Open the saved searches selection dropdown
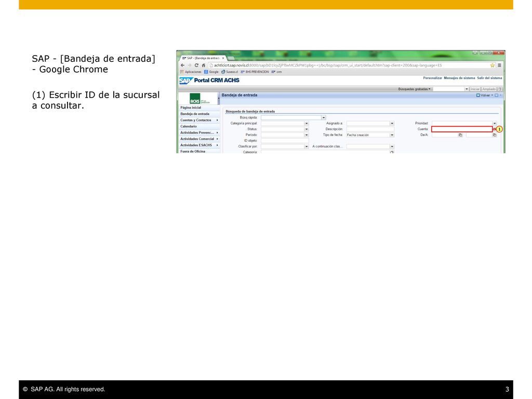This screenshot has height=399, width=532. (x=467, y=89)
